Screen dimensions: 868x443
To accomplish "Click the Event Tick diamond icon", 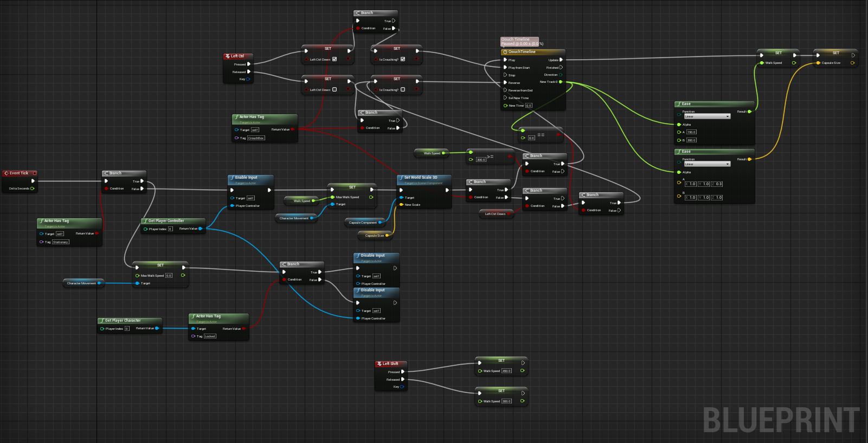I will [6, 173].
